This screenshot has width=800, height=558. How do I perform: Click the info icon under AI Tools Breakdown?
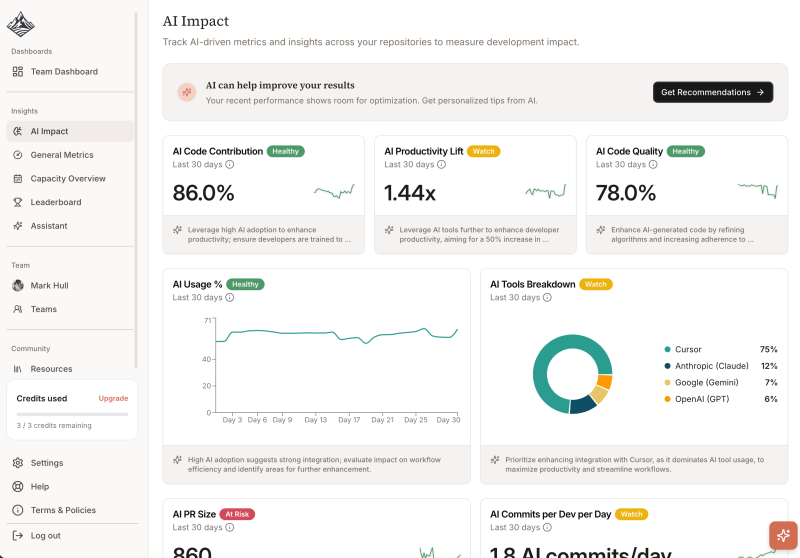[547, 297]
